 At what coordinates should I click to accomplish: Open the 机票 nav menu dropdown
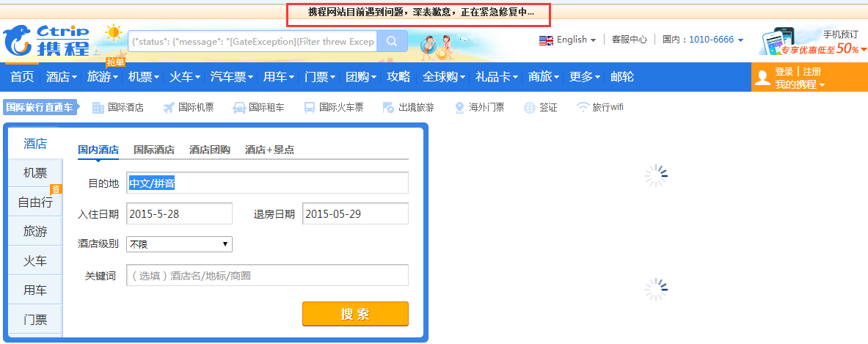coord(144,77)
